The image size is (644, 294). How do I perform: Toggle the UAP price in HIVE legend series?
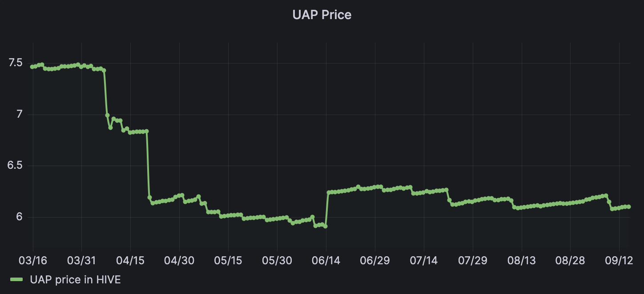(75, 279)
